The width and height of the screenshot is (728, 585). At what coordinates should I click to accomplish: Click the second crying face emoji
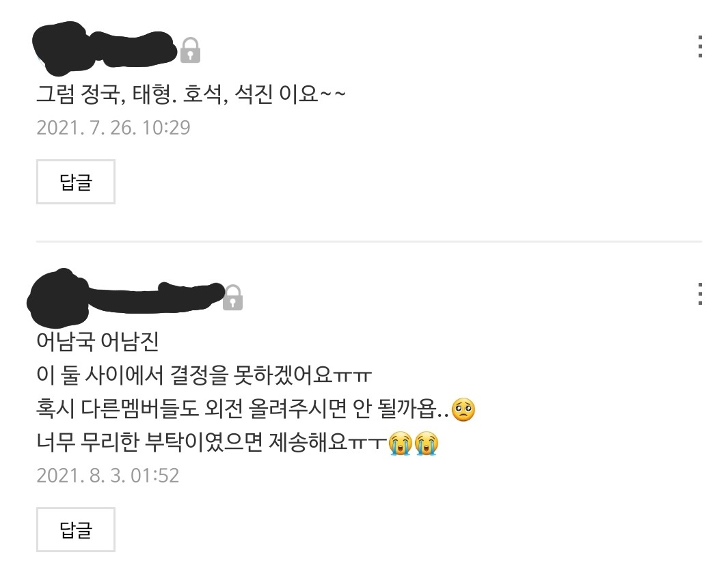427,444
